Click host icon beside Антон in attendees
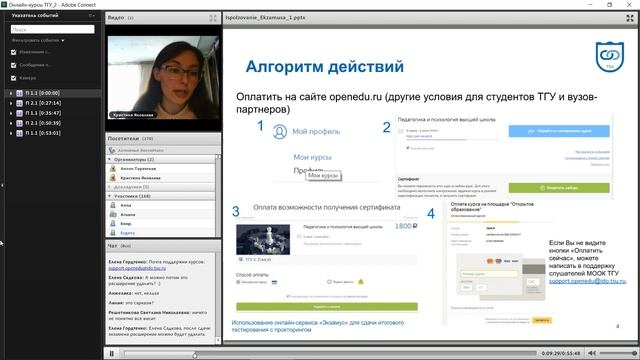The height and width of the screenshot is (360, 640). click(113, 169)
